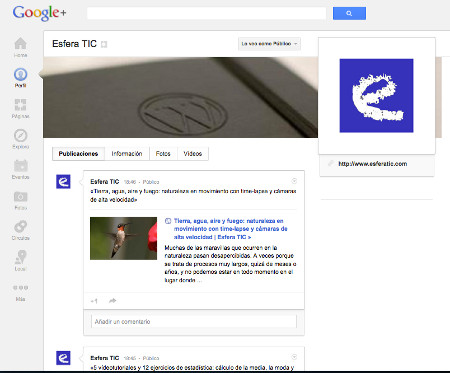Screen dimensions: 450x373
Task: Open the 'Lo ves como Público' dropdown
Action: [269, 44]
